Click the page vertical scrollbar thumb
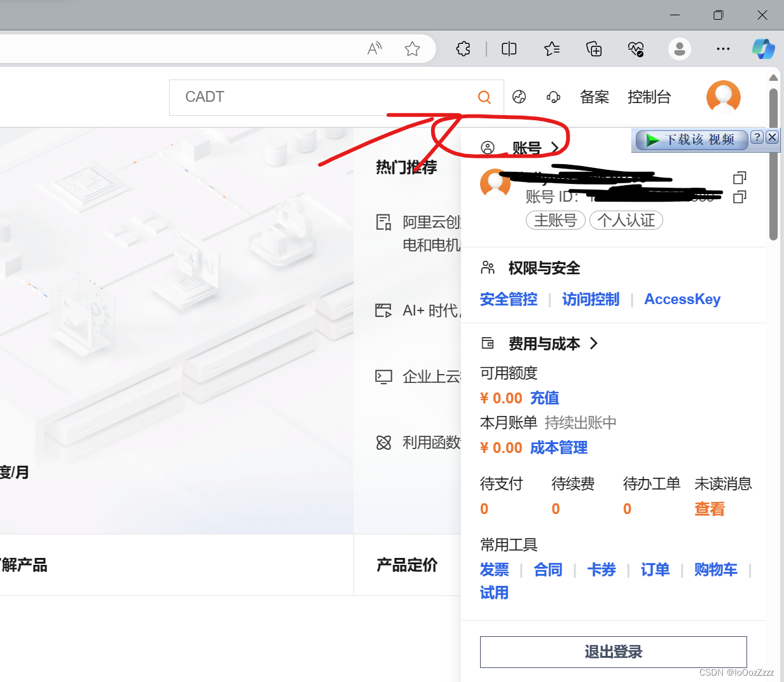The height and width of the screenshot is (682, 784). [774, 164]
